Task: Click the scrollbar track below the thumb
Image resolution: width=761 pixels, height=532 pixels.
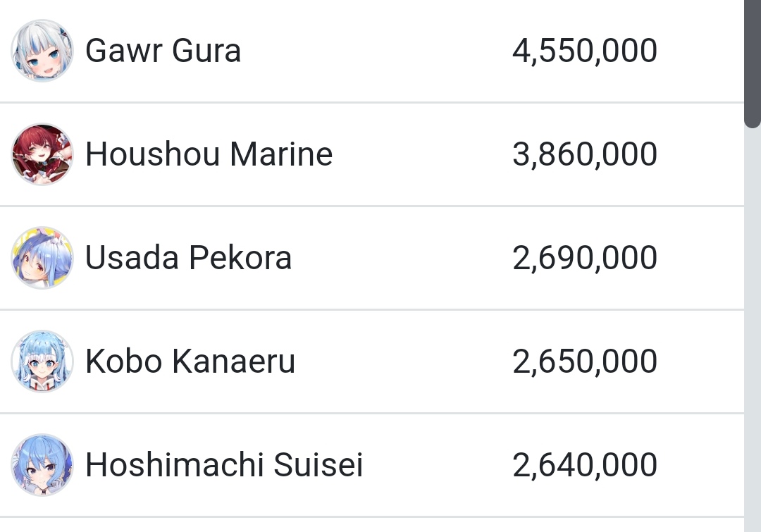Action: click(753, 330)
